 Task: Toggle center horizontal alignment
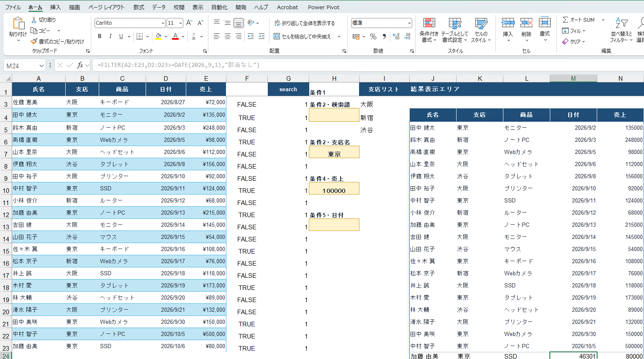point(227,36)
